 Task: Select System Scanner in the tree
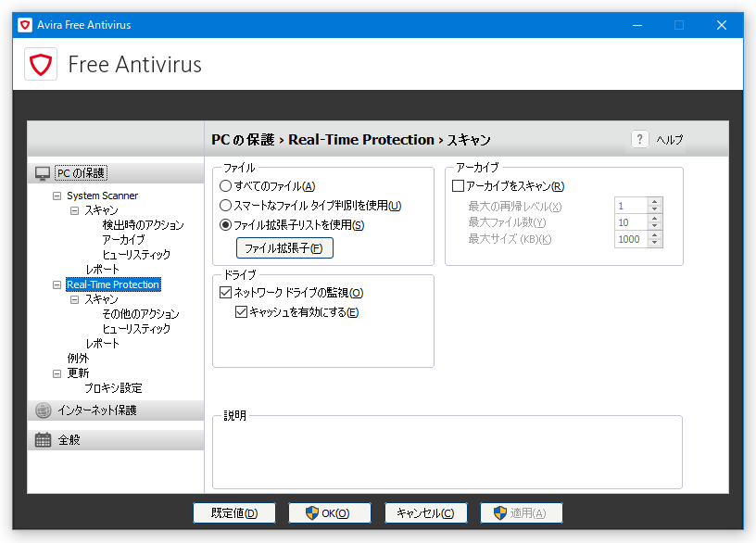tap(102, 196)
